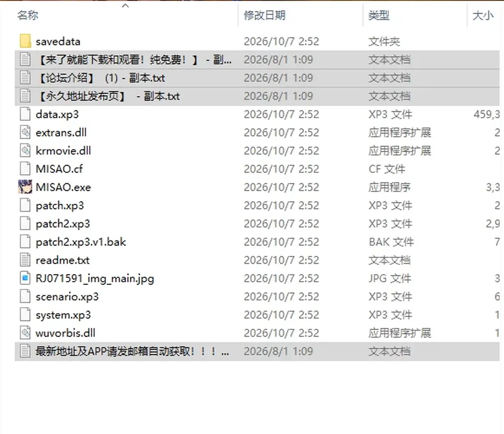504x434 pixels.
Task: Sort files by 名称 column header
Action: (x=28, y=15)
